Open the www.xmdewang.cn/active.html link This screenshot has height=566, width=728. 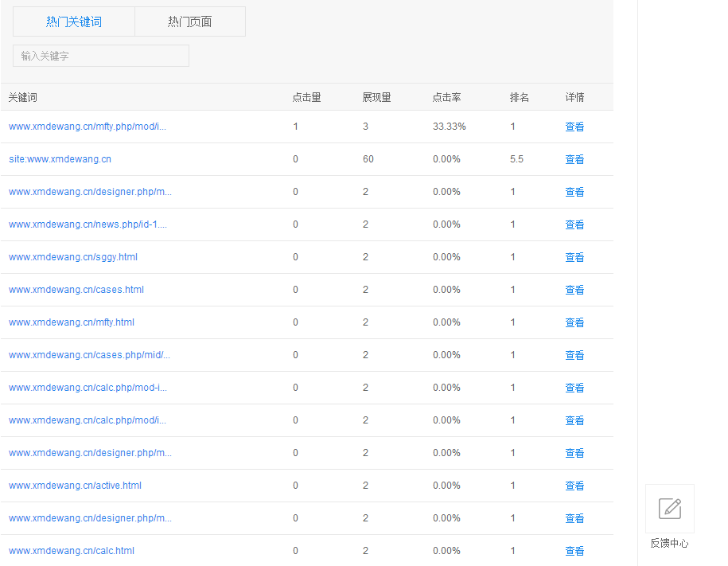[x=75, y=485]
